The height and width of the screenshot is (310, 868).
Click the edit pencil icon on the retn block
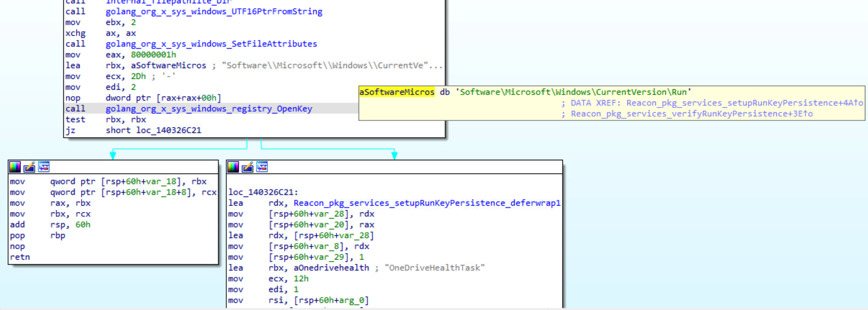coord(29,167)
